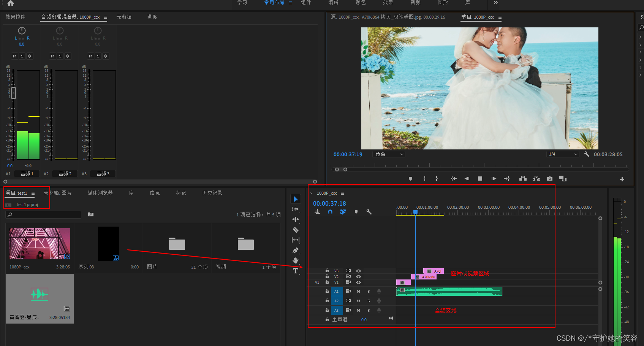Go to home screen via house icon
This screenshot has width=644, height=346.
click(11, 3)
